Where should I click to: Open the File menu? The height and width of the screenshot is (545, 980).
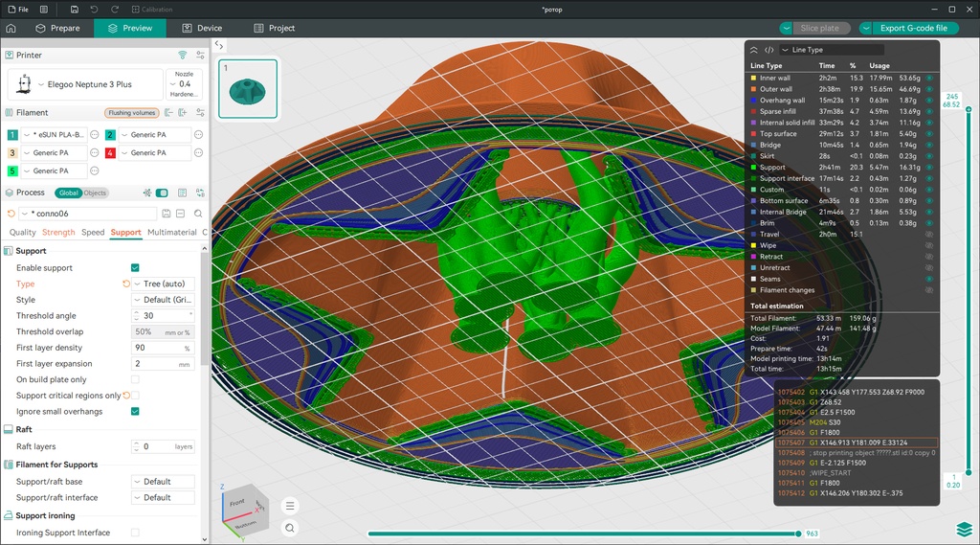[x=18, y=10]
